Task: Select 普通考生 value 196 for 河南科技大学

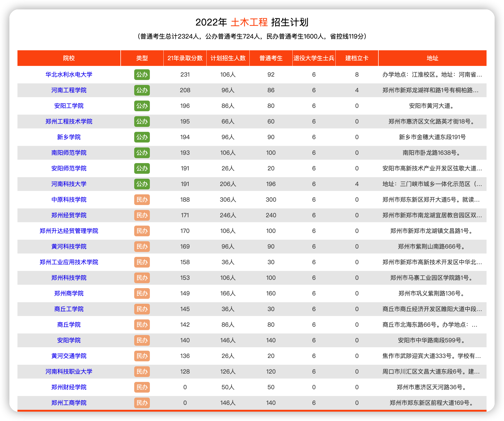Action: (271, 184)
